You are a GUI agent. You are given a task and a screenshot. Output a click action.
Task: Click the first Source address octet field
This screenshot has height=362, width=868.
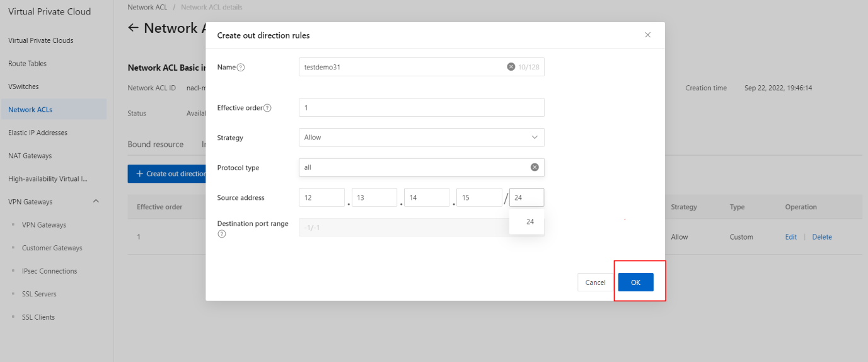(321, 197)
